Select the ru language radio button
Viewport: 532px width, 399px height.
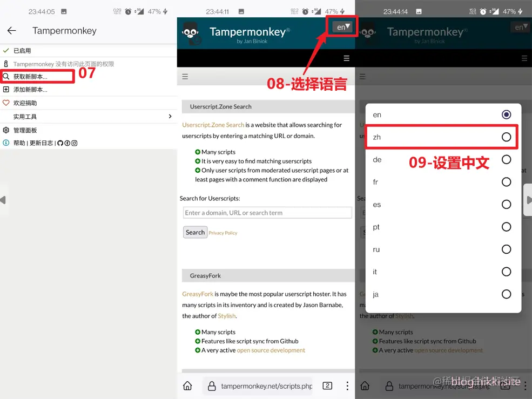[x=506, y=249]
